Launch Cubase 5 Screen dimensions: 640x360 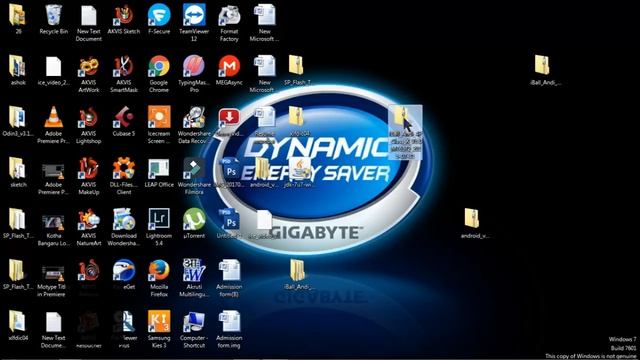pyautogui.click(x=124, y=118)
